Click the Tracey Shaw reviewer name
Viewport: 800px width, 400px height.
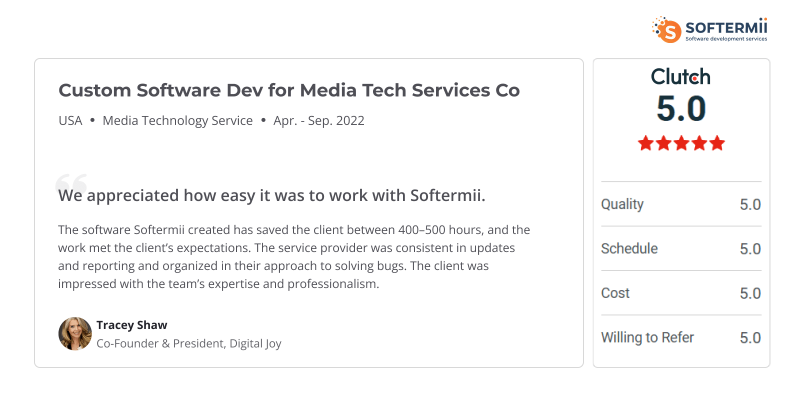click(133, 324)
